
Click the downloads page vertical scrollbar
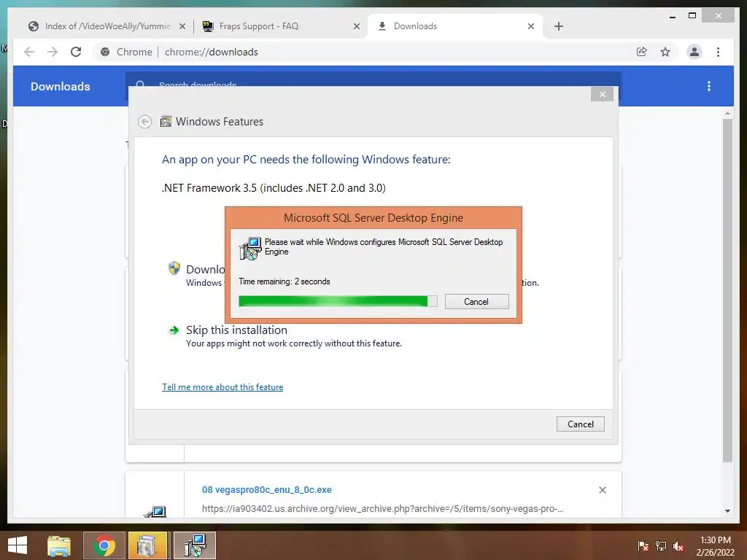(x=727, y=290)
